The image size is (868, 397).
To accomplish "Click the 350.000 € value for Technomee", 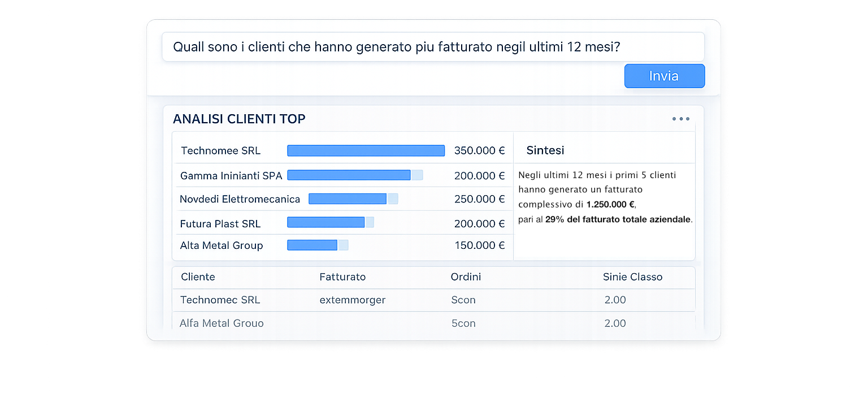I will pos(479,150).
